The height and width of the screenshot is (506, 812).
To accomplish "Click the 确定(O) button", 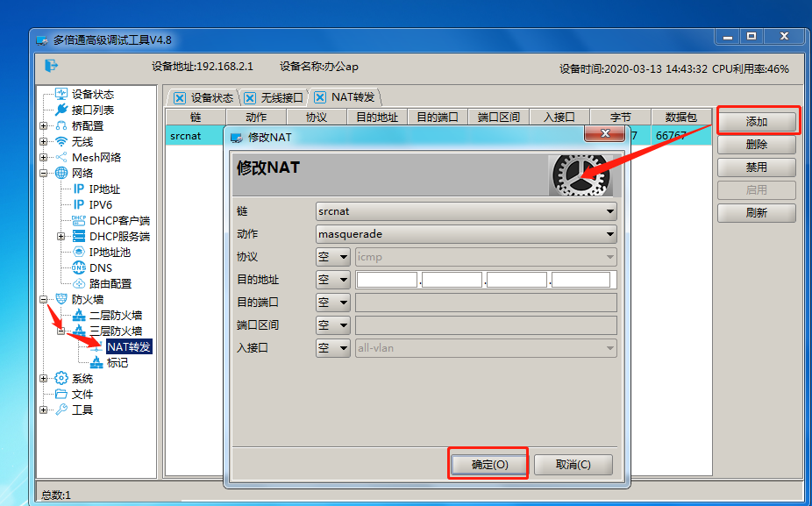I will pos(488,464).
